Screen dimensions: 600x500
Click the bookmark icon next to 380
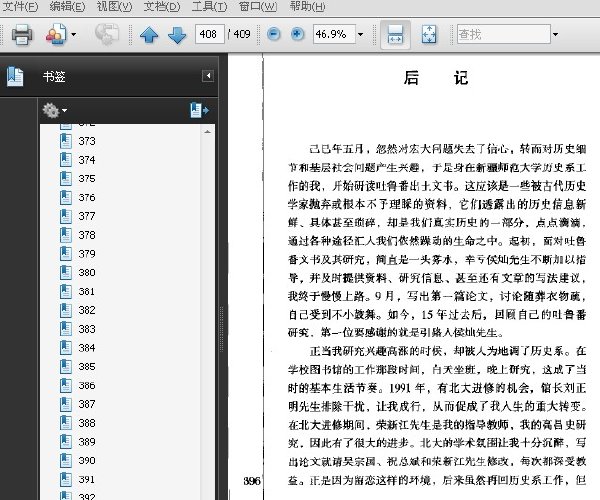66,272
